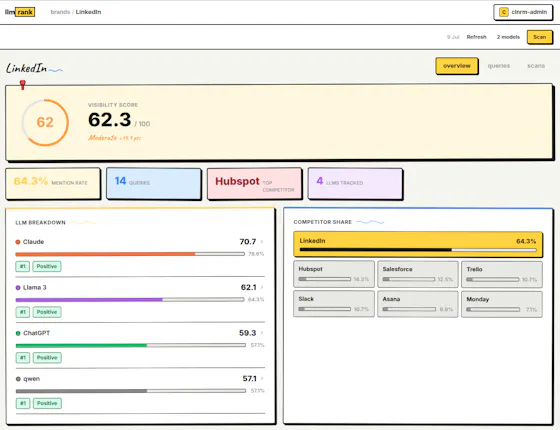This screenshot has width=560, height=430.
Task: Click the purple Llama 3 dot icon
Action: [18, 288]
